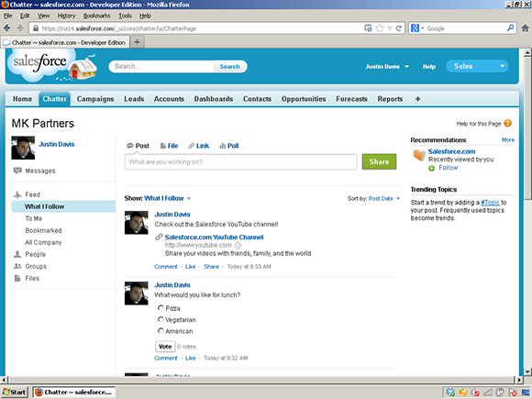Click the green Share button
Screen dimensions: 532x399
point(379,161)
